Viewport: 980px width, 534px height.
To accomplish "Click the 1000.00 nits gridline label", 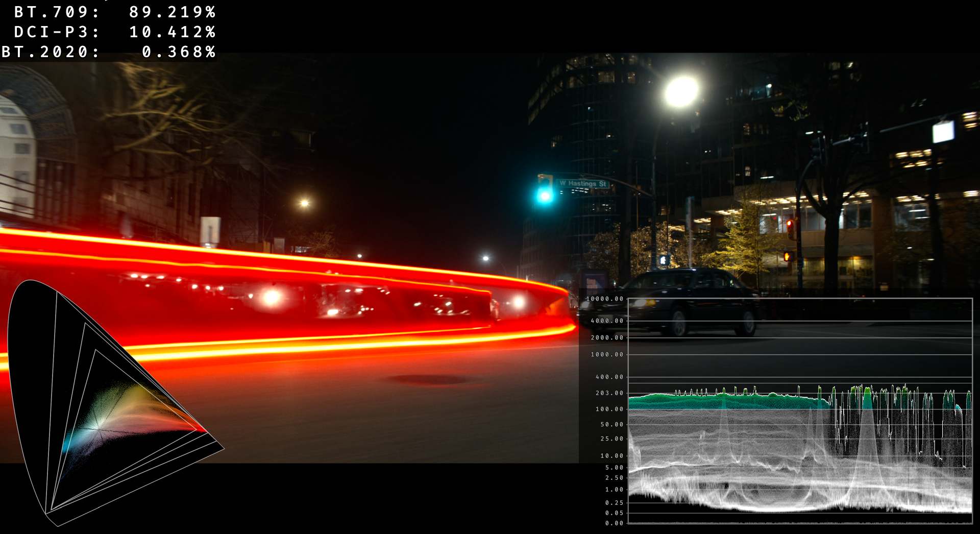I will (607, 354).
